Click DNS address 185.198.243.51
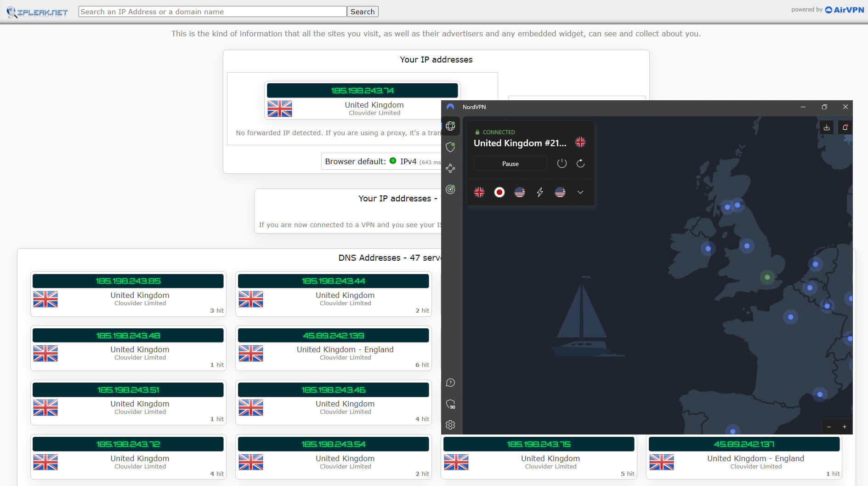The image size is (868, 486). [x=128, y=390]
